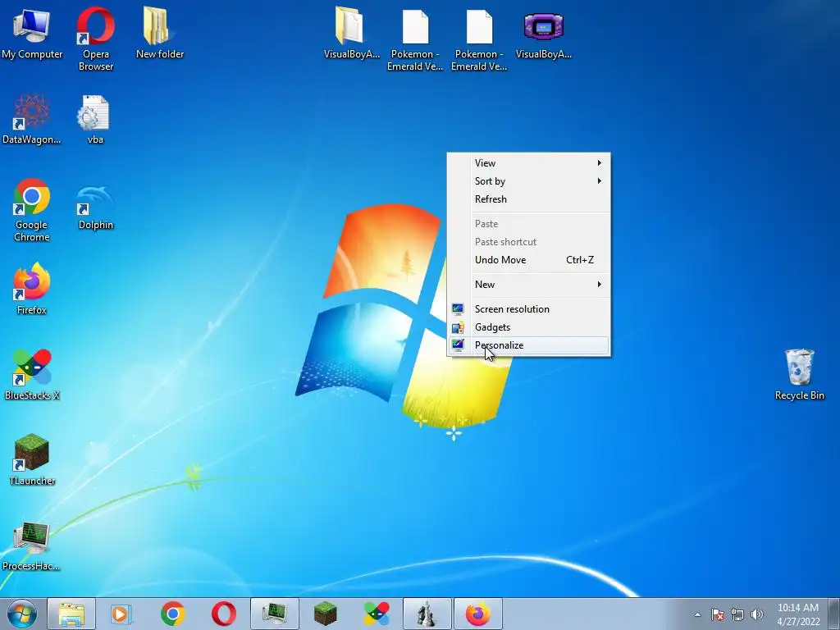
Task: Open Screen resolution from context menu
Action: (529, 309)
